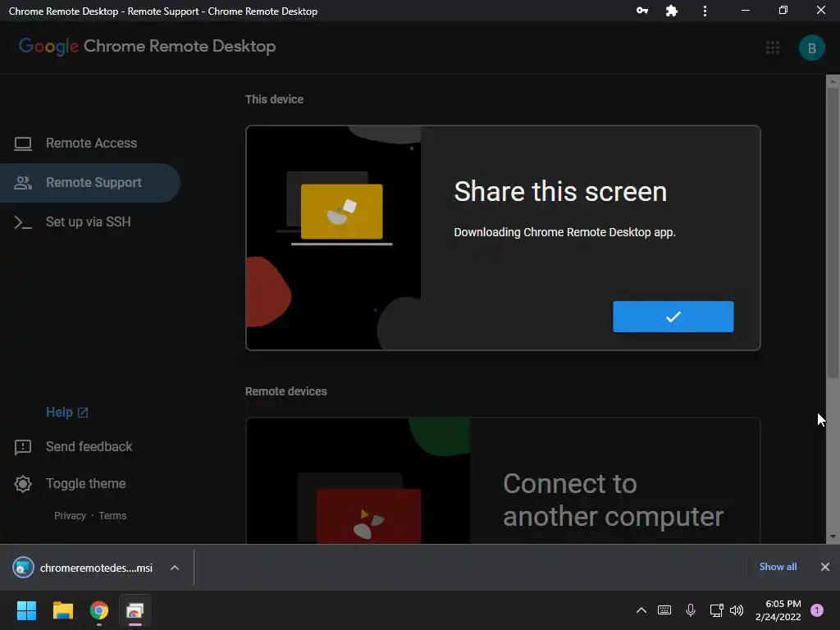Click the Chrome icon on taskbar
This screenshot has width=840, height=630.
99,610
